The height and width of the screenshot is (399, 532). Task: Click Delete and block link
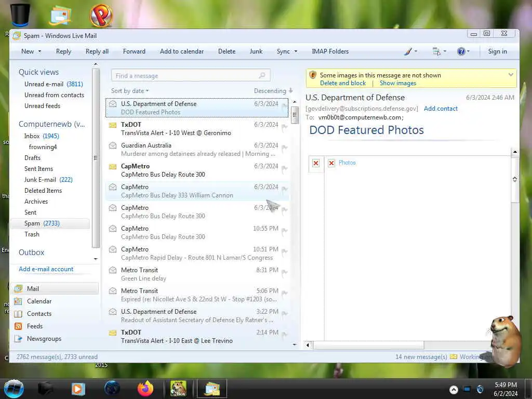[343, 83]
